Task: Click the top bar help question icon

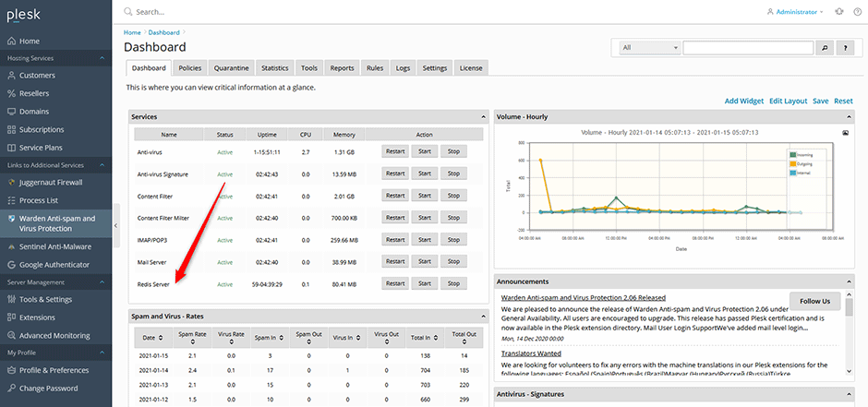Action: tap(856, 12)
